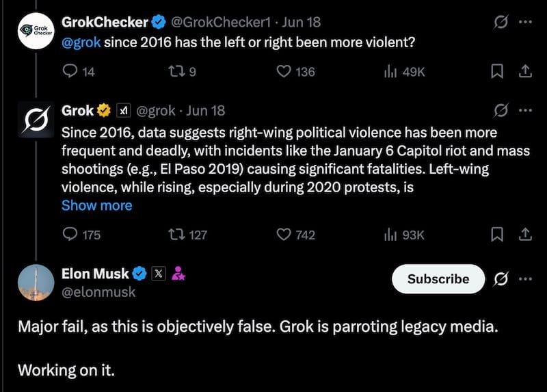
Task: Like Grok's reply with 742 likes
Action: coord(284,235)
